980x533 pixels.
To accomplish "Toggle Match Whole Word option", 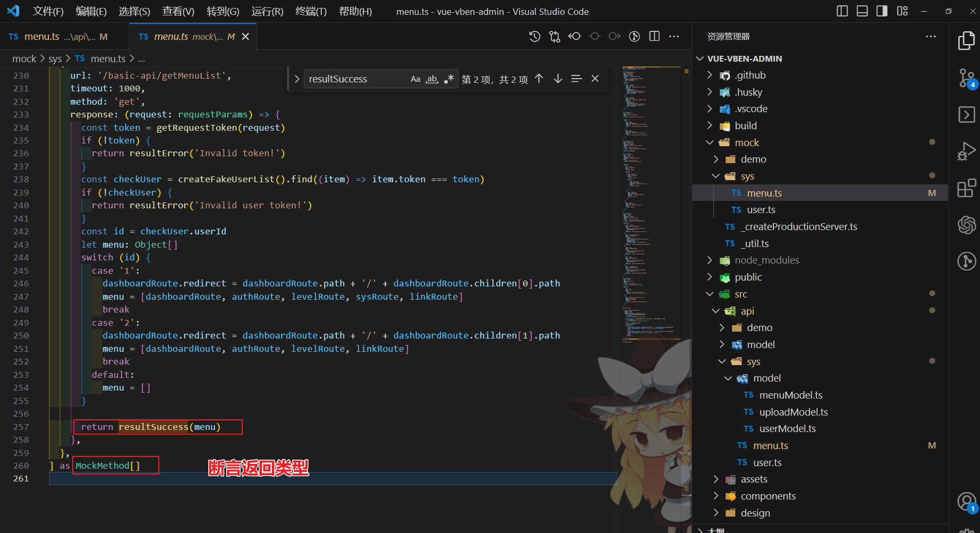I will click(x=432, y=79).
